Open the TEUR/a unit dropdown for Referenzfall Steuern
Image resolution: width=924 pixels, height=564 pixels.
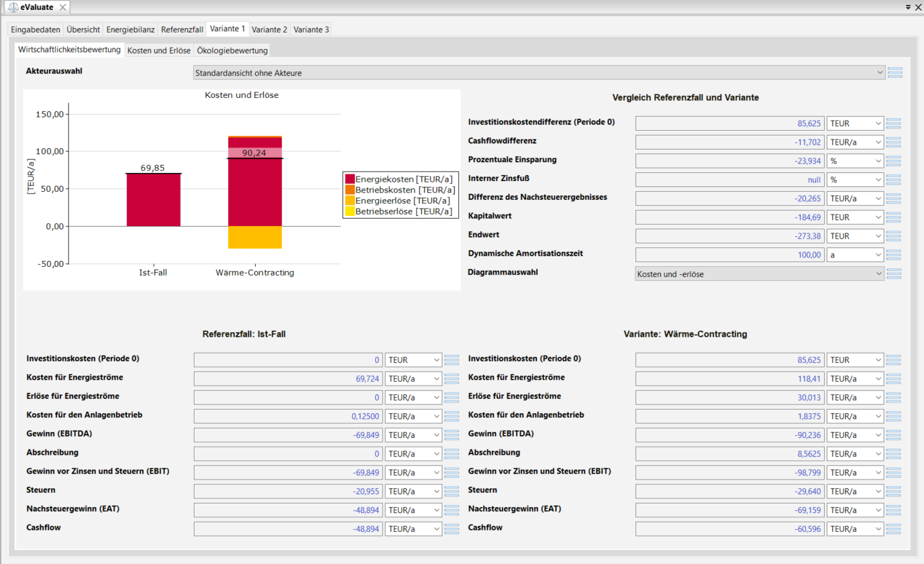(x=413, y=492)
